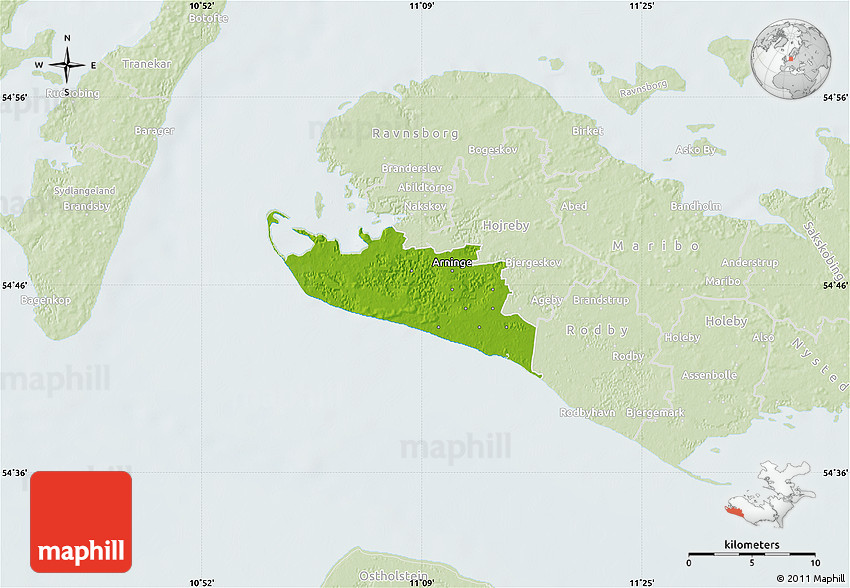Click the kilometers scale bar
The height and width of the screenshot is (588, 850).
click(752, 552)
